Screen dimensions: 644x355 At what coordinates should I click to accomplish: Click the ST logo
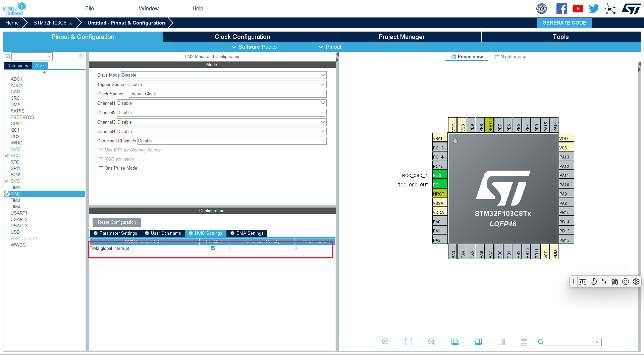[631, 9]
